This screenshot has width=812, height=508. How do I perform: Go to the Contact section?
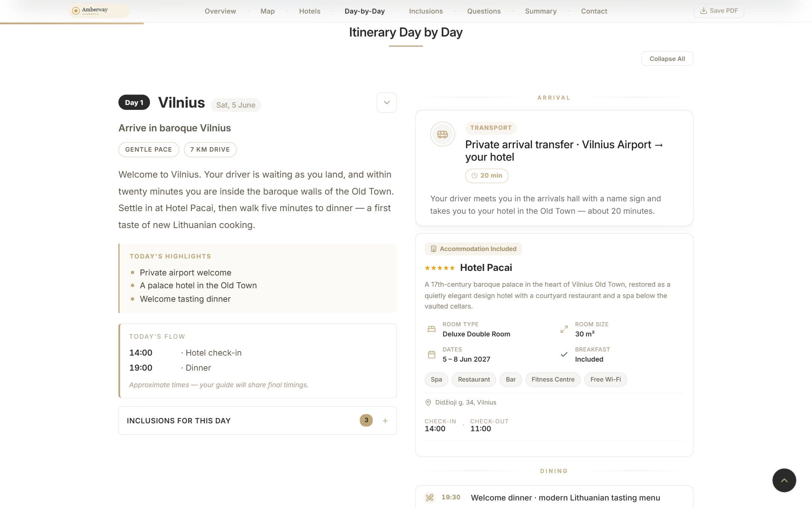tap(594, 11)
